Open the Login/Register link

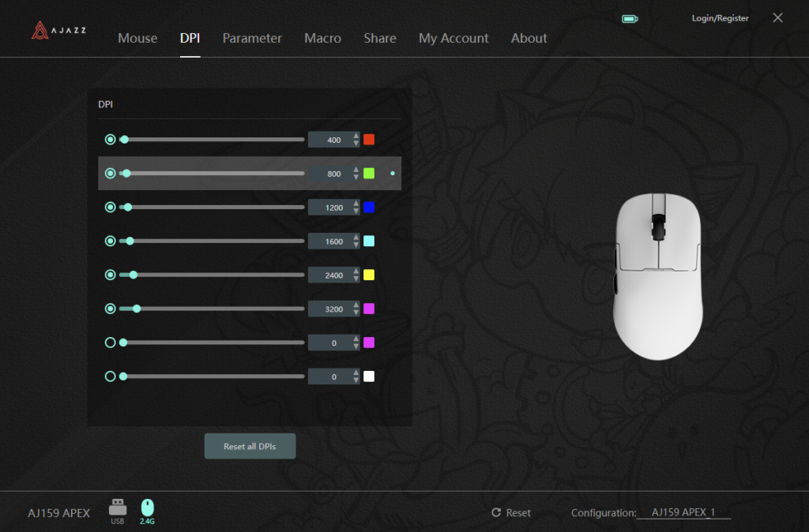720,18
